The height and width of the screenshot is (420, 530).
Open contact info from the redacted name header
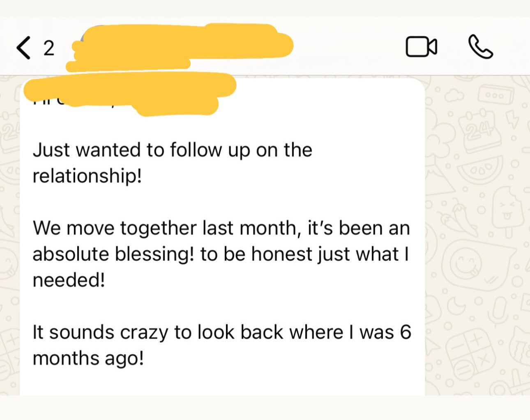point(181,46)
